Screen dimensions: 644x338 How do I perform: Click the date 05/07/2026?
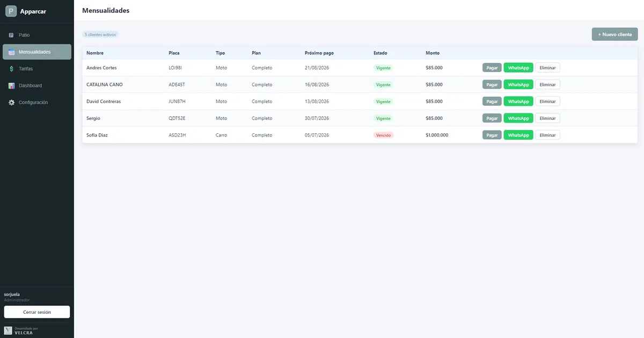[x=317, y=135]
